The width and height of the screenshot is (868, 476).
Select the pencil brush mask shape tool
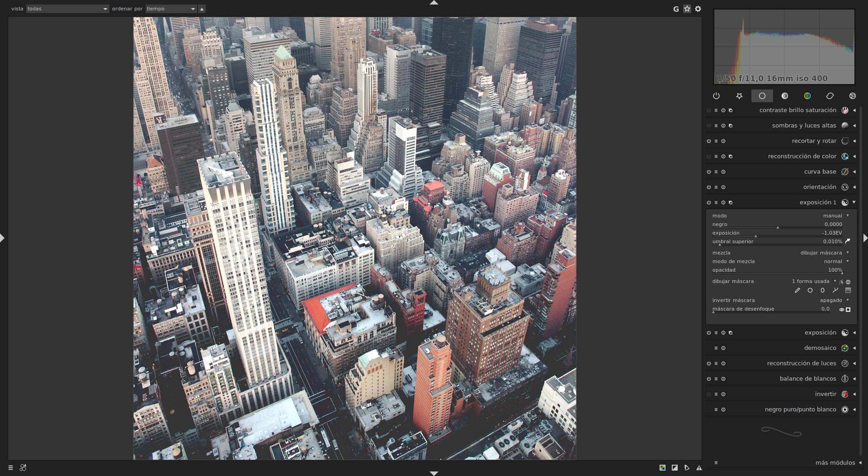[x=797, y=291]
